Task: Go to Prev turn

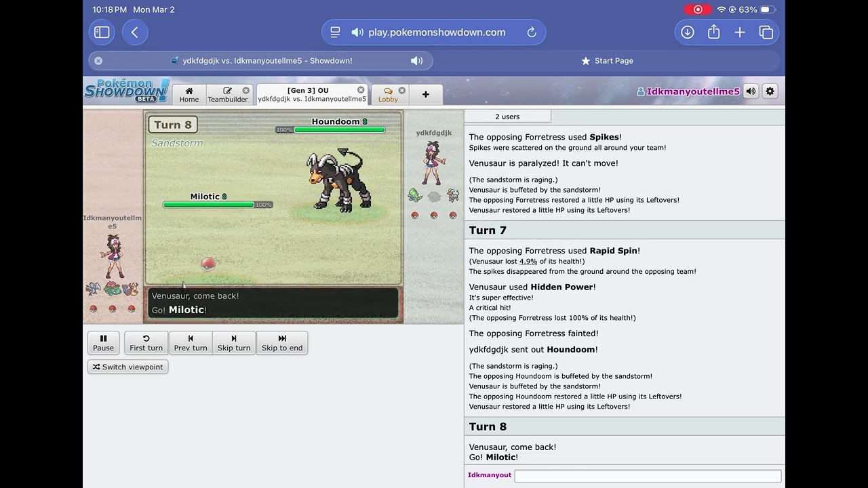Action: pos(191,342)
